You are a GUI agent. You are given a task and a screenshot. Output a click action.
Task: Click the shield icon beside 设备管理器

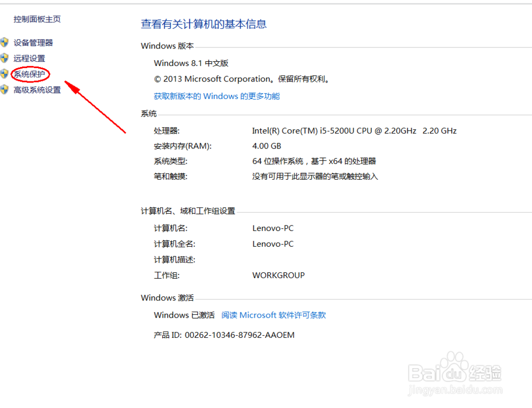5,43
